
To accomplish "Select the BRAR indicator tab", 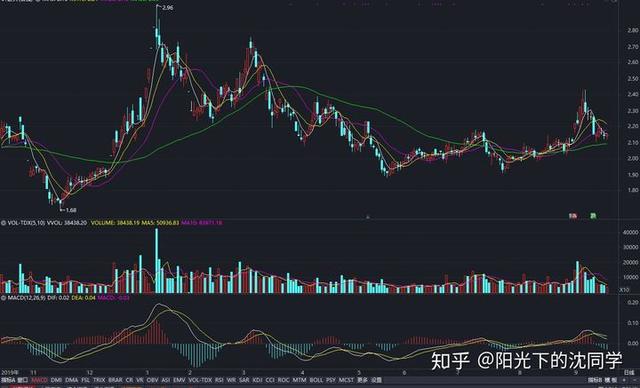I will point(116,380).
